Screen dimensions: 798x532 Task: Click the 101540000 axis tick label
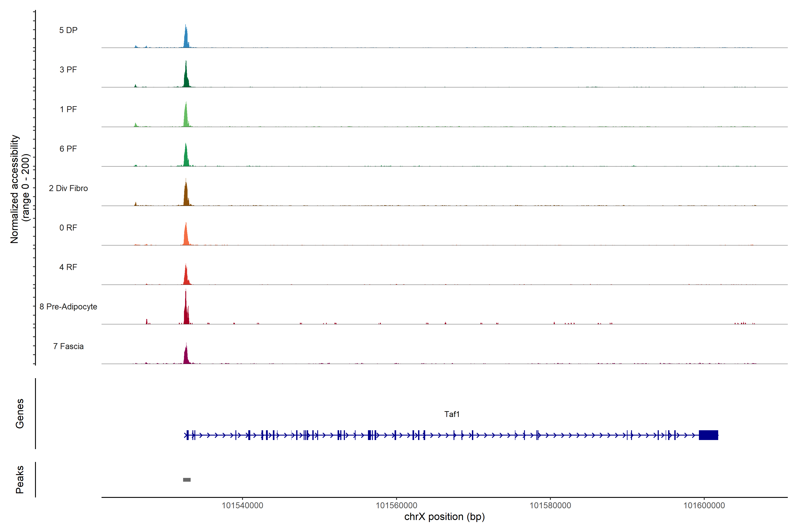(242, 506)
